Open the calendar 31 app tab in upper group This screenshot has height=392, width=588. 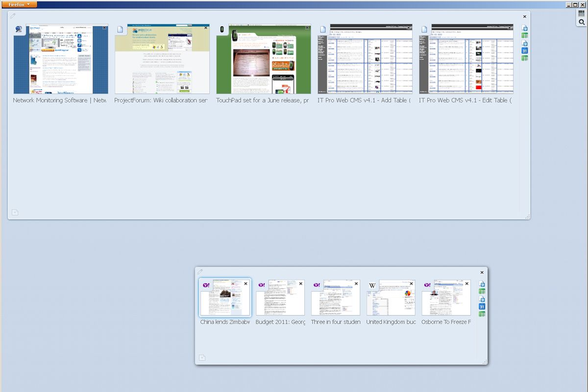click(524, 50)
